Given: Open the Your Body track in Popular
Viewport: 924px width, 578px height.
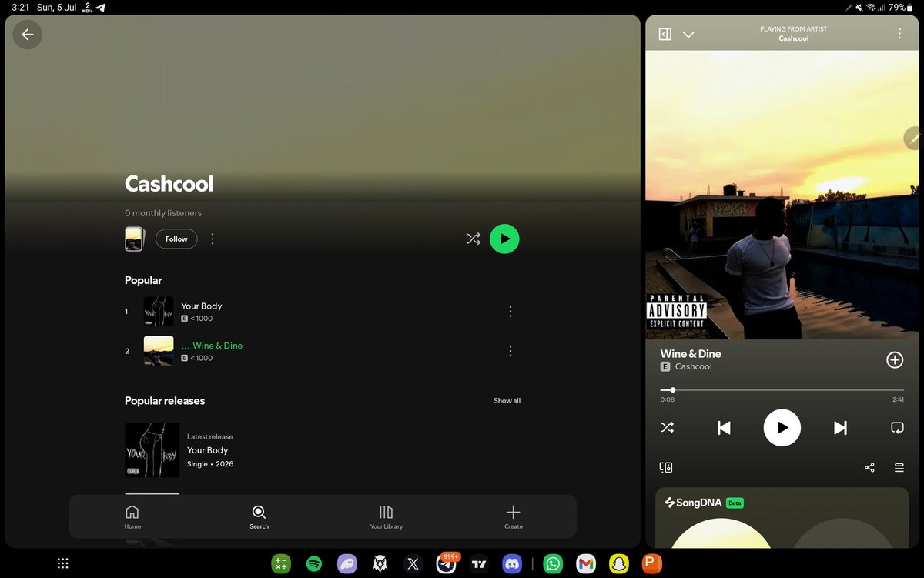Looking at the screenshot, I should [x=322, y=312].
